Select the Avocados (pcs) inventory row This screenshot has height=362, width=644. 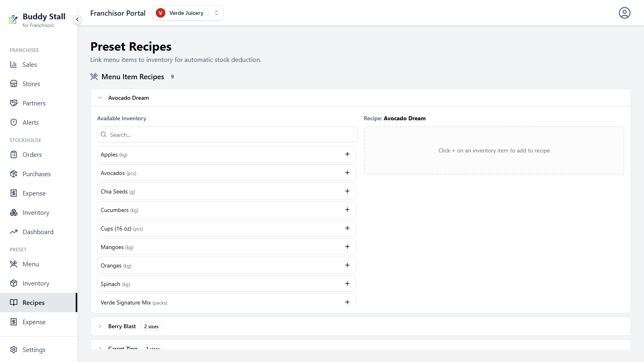click(226, 173)
